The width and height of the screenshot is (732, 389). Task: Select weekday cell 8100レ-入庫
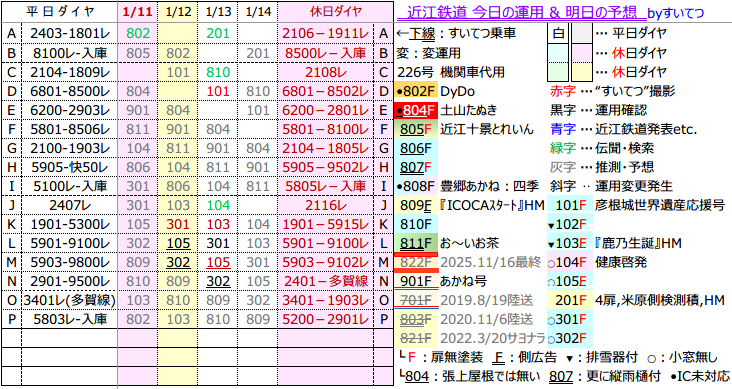coord(70,53)
